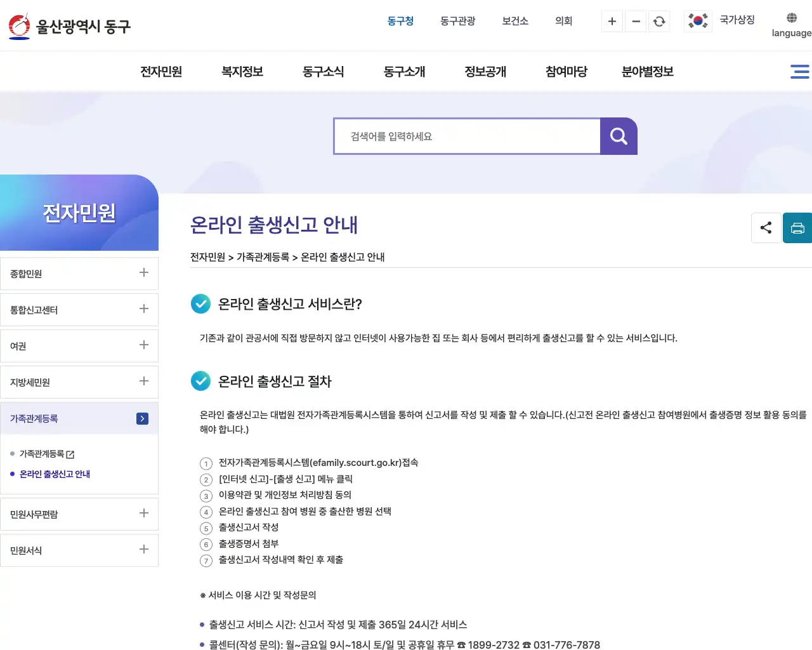The width and height of the screenshot is (812, 650).
Task: Click heading 온라인 출생신고 절차
Action: click(x=275, y=381)
